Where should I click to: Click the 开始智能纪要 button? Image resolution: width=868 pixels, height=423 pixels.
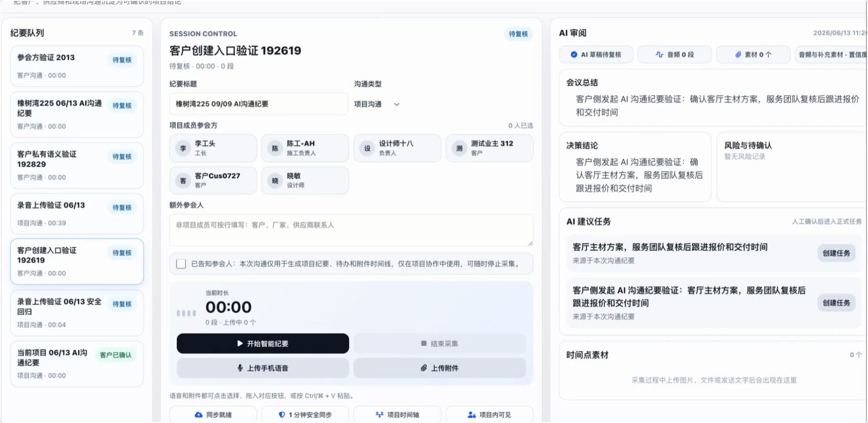tap(263, 343)
